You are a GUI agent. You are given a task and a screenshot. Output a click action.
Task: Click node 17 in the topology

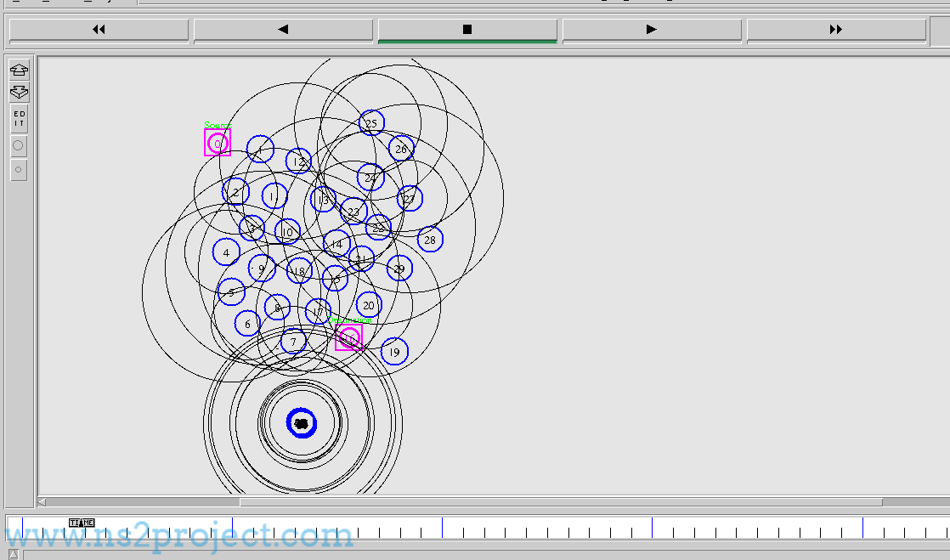318,312
